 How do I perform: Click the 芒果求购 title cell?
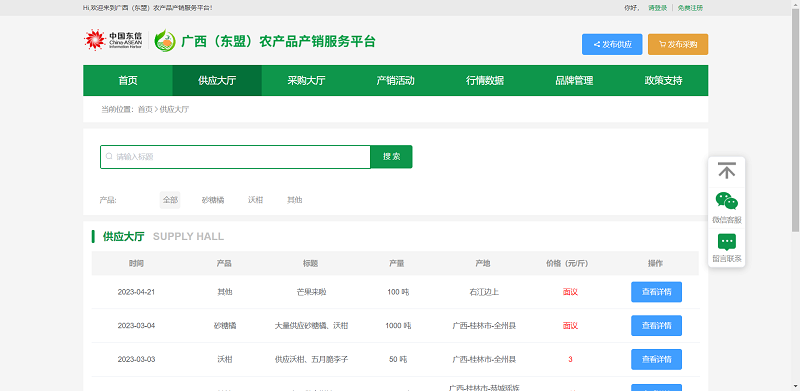pos(311,292)
